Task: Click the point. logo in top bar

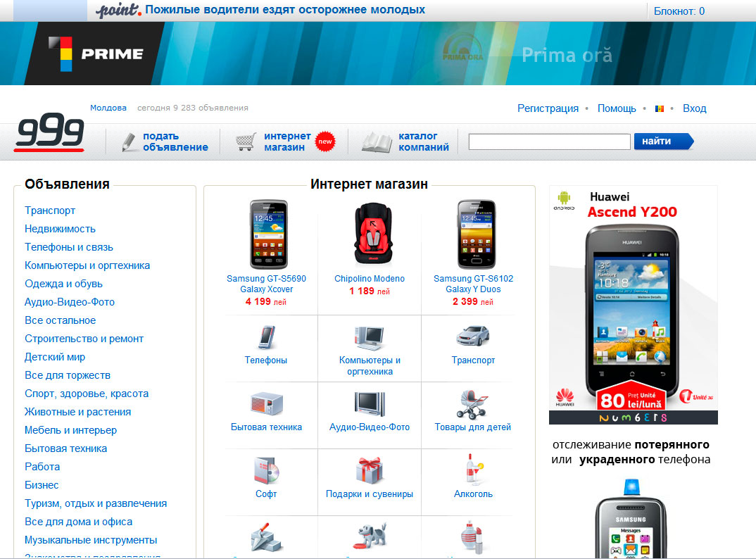Action: pos(118,10)
